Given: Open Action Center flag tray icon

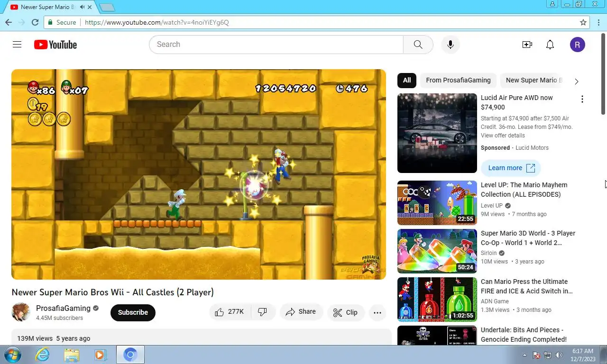Looking at the screenshot, I should 537,355.
